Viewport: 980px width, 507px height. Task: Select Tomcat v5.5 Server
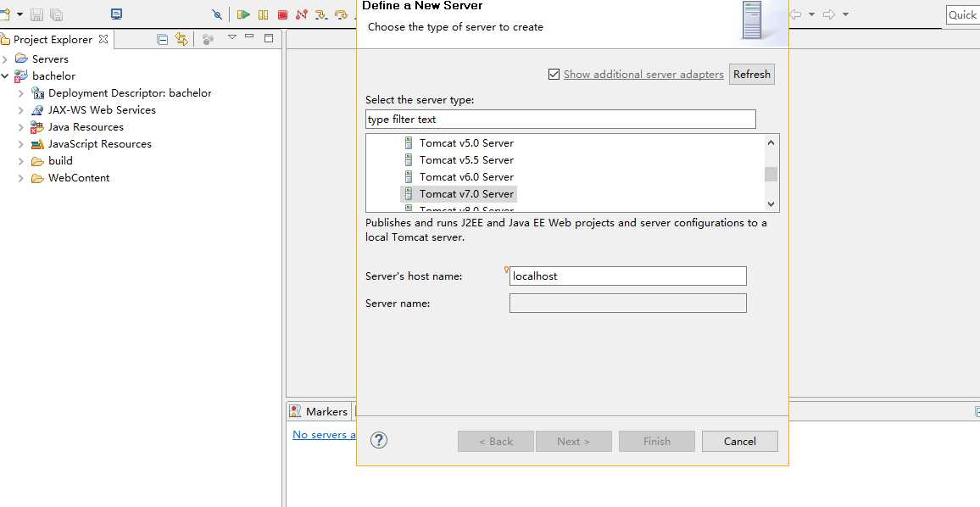pyautogui.click(x=466, y=160)
